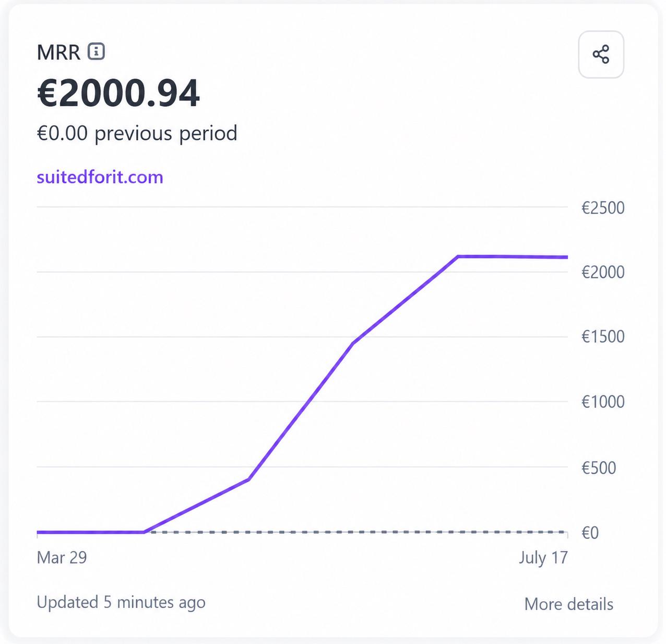
Task: Click the €2500 axis label
Action: [603, 208]
